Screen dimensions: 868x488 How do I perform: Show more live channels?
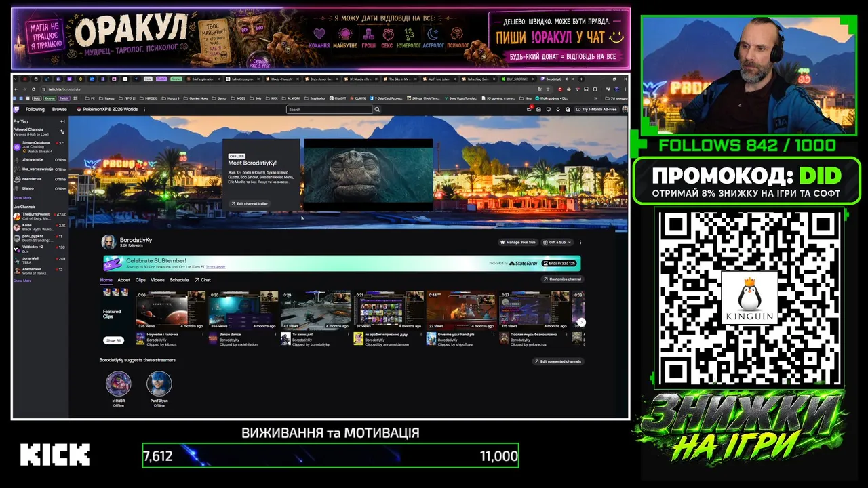tap(22, 281)
